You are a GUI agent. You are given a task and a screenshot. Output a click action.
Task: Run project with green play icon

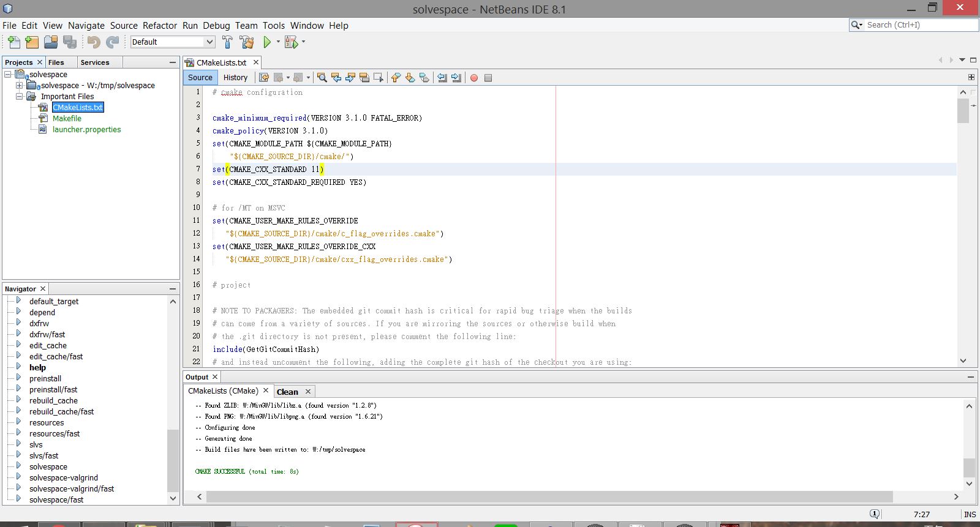tap(267, 42)
